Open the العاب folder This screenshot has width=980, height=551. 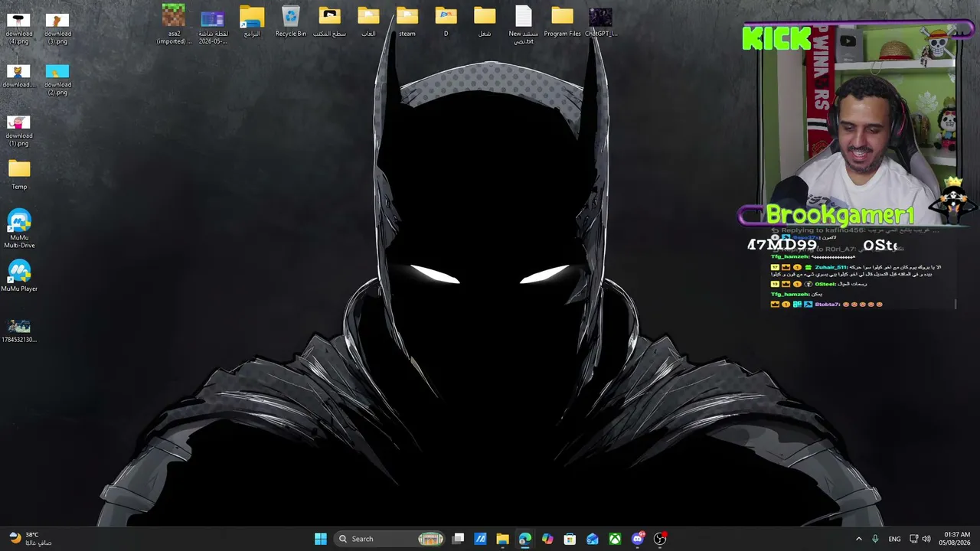(368, 21)
